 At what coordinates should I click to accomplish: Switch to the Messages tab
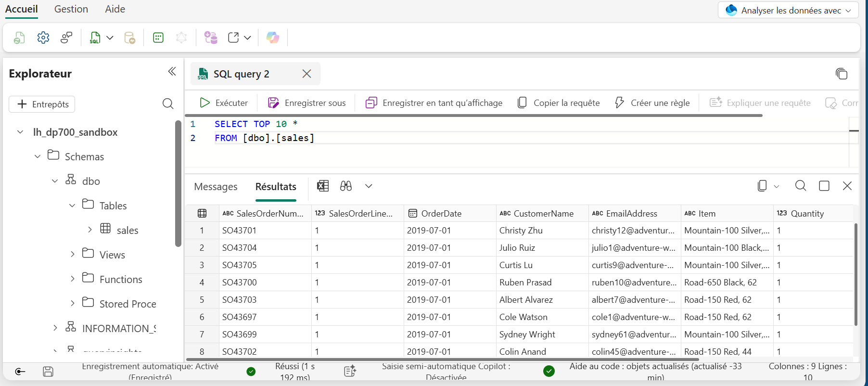pyautogui.click(x=216, y=187)
